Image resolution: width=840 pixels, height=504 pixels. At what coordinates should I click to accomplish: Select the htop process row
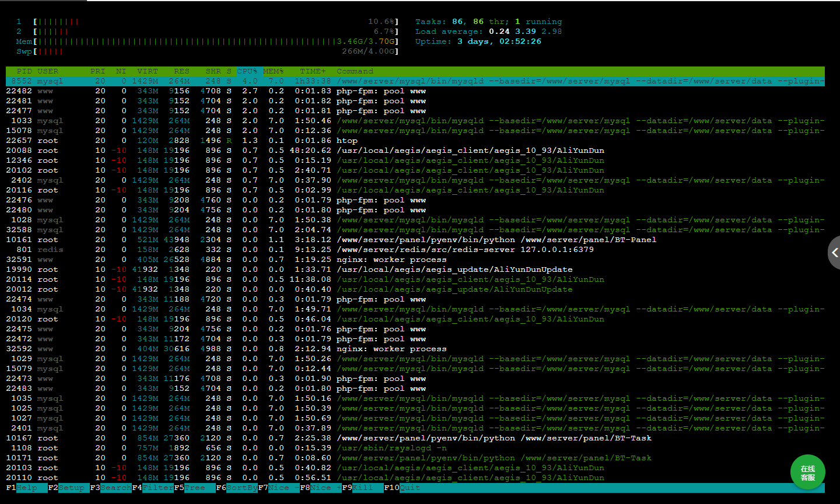click(x=346, y=141)
